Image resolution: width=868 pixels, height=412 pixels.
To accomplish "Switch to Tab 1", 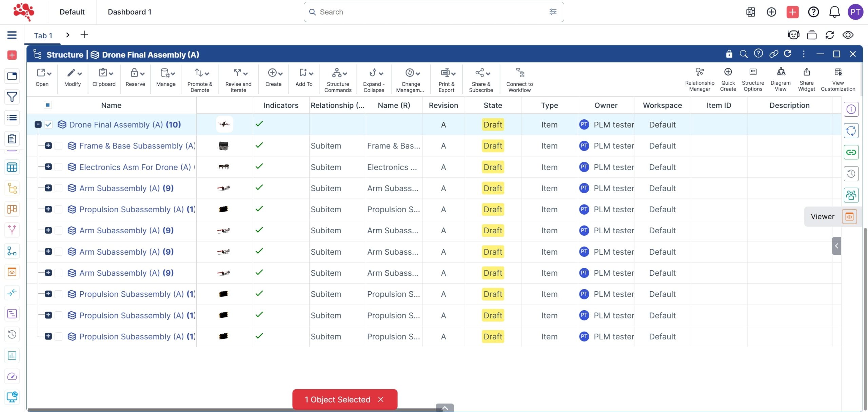I will pyautogui.click(x=43, y=36).
